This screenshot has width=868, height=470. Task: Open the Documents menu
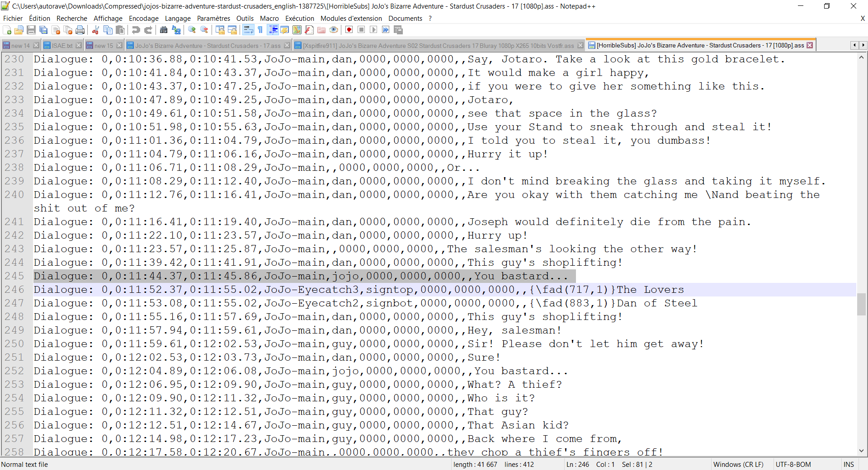point(405,19)
